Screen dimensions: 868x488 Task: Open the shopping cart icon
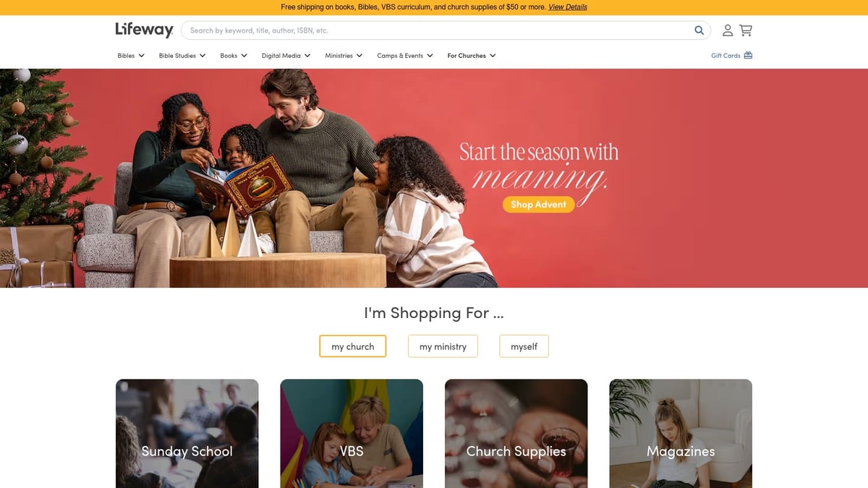point(746,30)
